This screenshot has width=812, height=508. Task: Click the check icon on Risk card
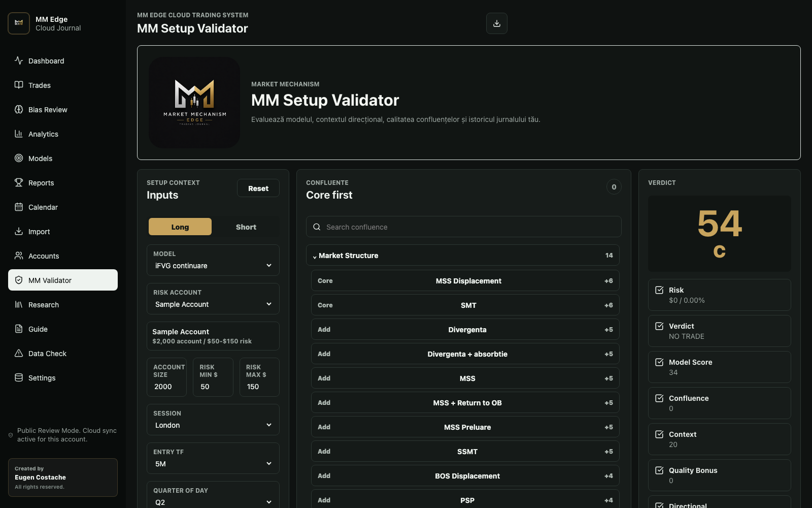pos(659,290)
